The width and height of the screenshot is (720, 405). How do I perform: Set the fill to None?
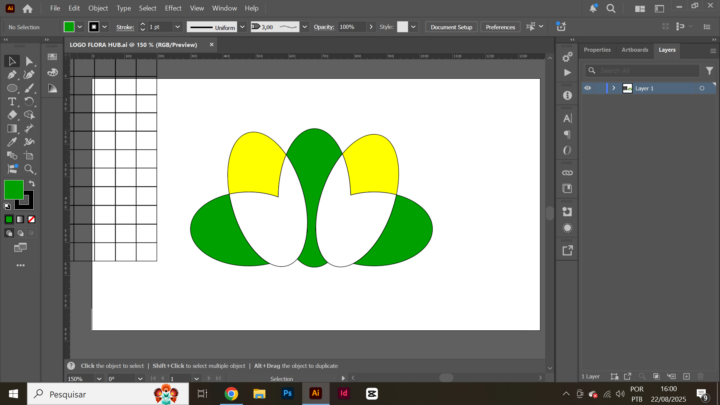point(32,219)
